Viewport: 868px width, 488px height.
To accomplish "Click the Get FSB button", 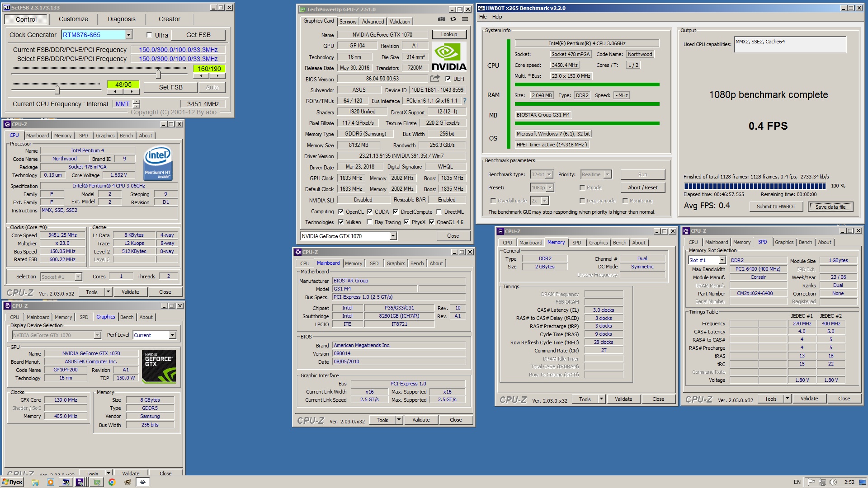I will (x=198, y=35).
